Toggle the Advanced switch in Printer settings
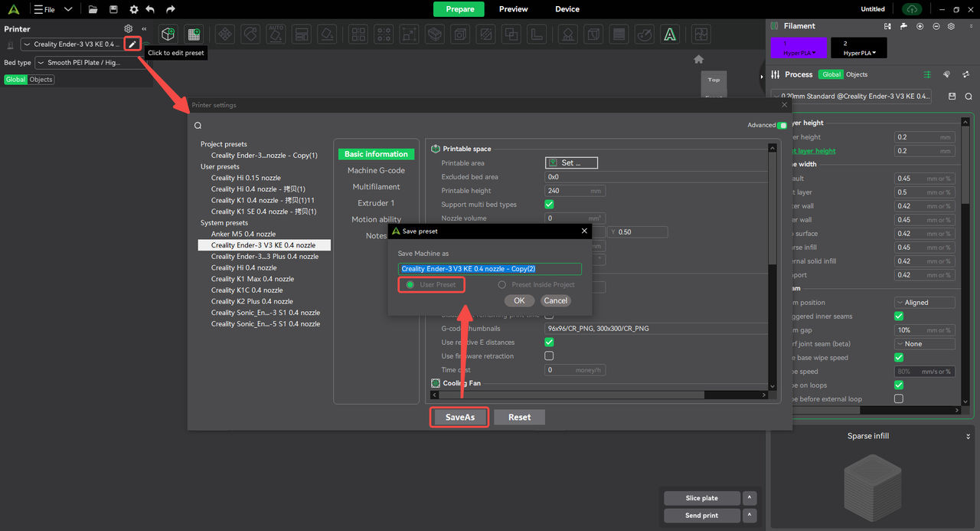The image size is (980, 531). coord(782,126)
